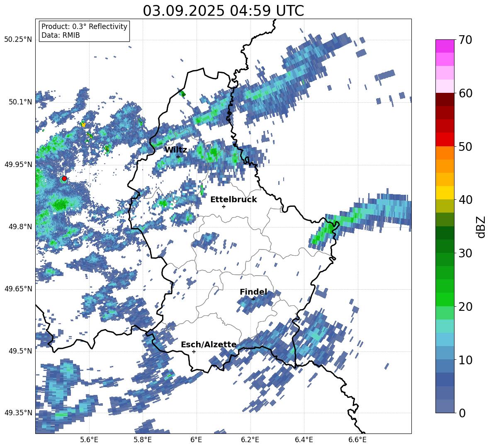Click the dBZ colorbar axis label

pos(481,227)
